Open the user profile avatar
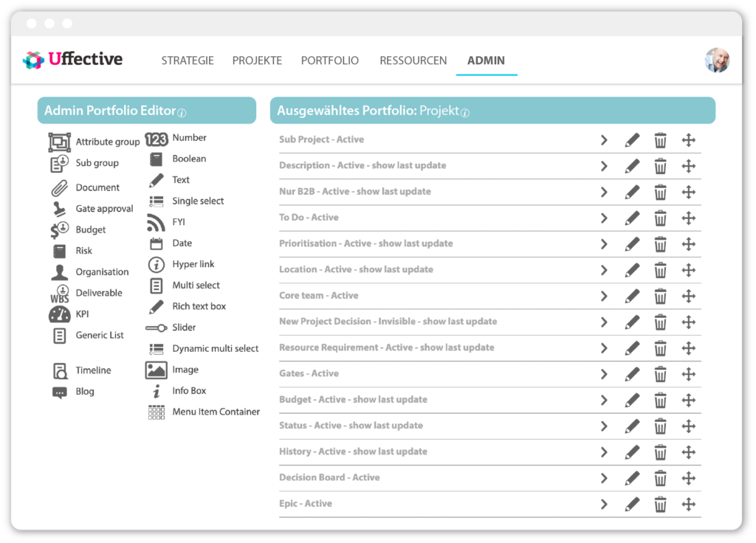Image resolution: width=756 pixels, height=543 pixels. [717, 60]
